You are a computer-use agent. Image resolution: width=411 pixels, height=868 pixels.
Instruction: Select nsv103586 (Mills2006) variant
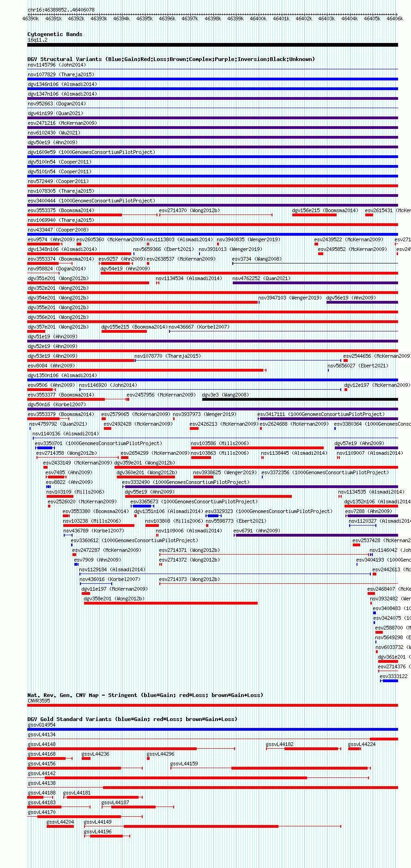click(x=220, y=443)
